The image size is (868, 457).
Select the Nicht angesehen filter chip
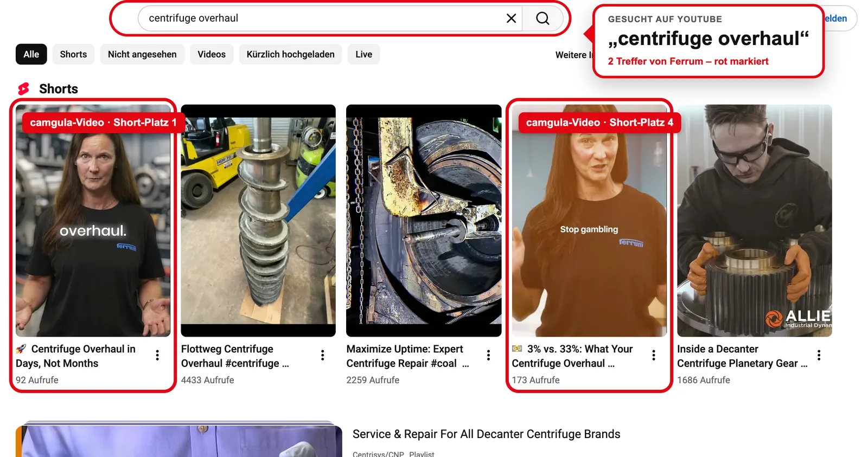[142, 54]
